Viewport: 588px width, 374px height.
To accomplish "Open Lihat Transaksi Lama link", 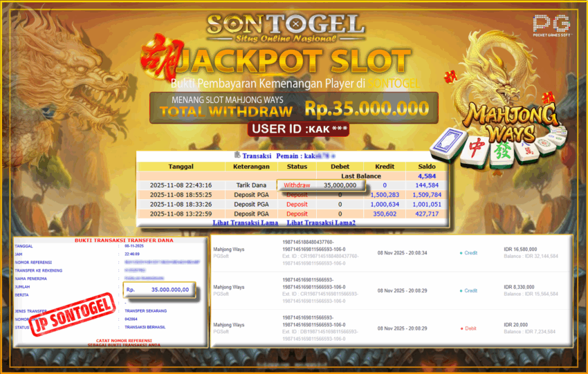I will [246, 223].
